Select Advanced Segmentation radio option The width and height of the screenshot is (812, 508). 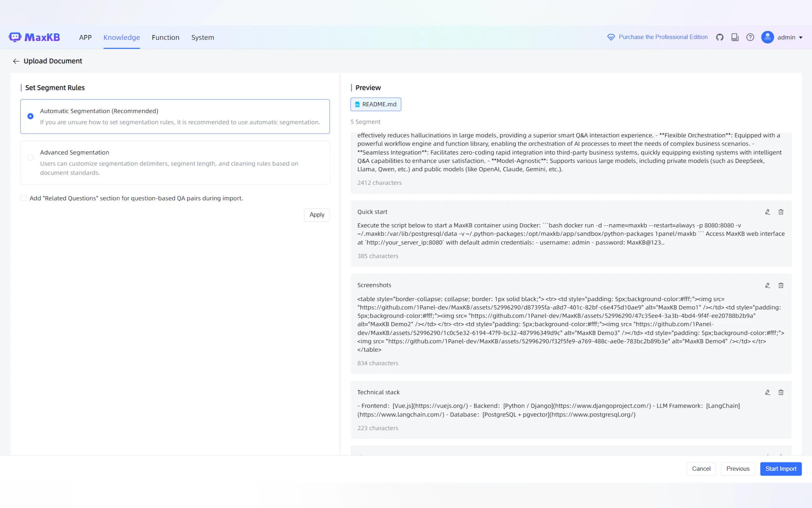pyautogui.click(x=31, y=158)
